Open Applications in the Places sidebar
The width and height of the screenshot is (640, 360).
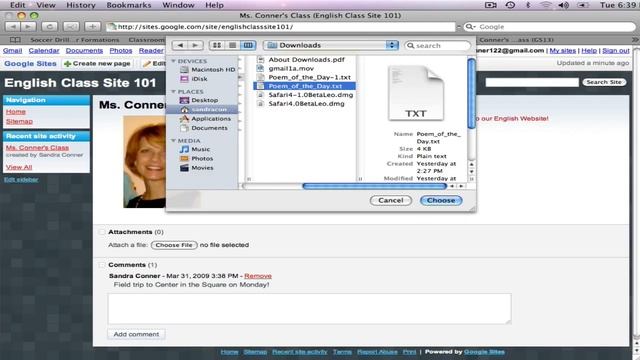point(205,119)
